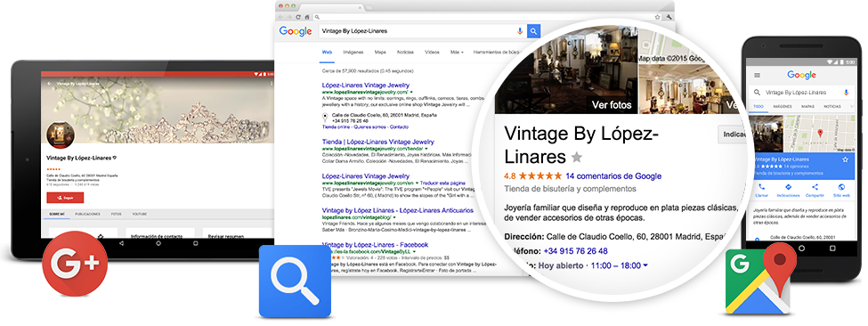868x326 pixels.
Task: Tap the back arrow in the tablet Google+ header
Action: coord(49,83)
